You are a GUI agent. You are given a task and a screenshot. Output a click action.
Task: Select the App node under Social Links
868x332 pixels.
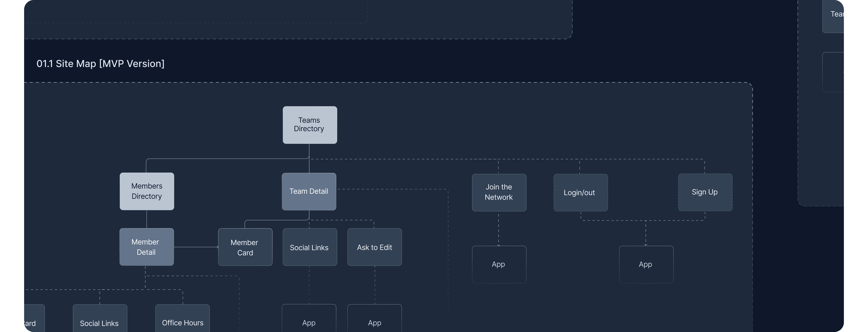309,319
